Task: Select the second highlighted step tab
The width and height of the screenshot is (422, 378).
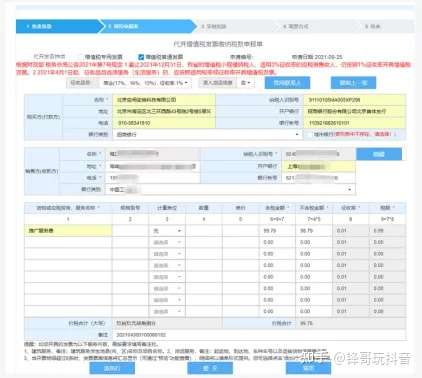Action: click(148, 26)
